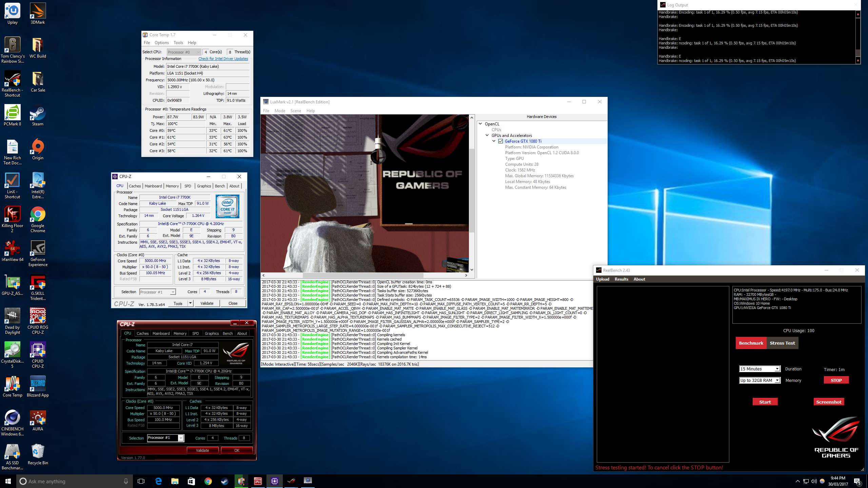Open the Uplay desktop icon
Viewport: 868px width, 488px height.
(x=13, y=14)
